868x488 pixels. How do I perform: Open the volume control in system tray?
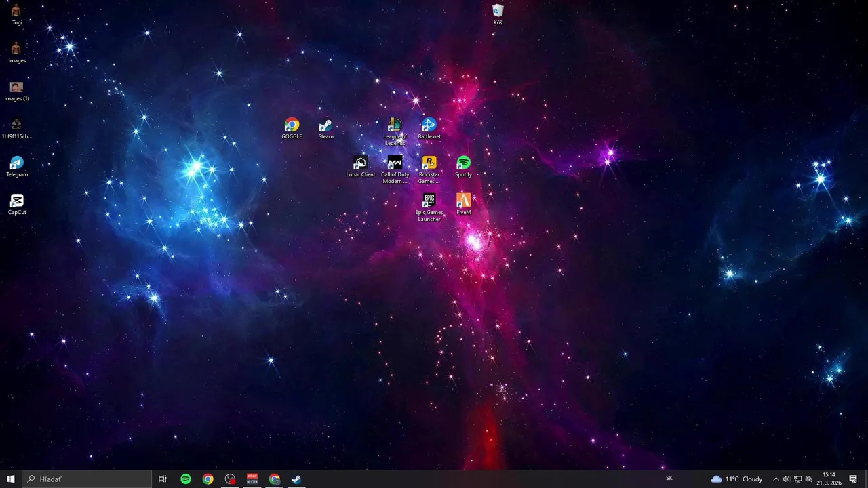[x=787, y=479]
